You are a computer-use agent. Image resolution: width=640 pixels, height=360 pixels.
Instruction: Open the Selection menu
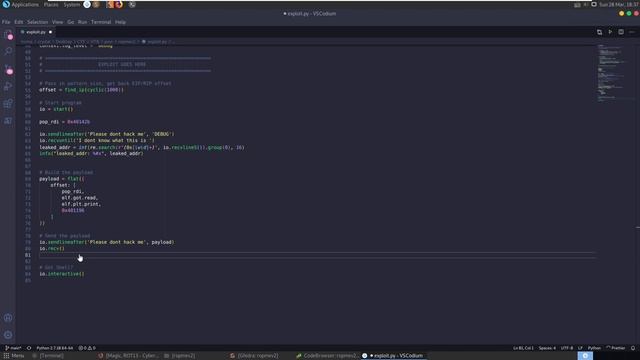(x=38, y=22)
